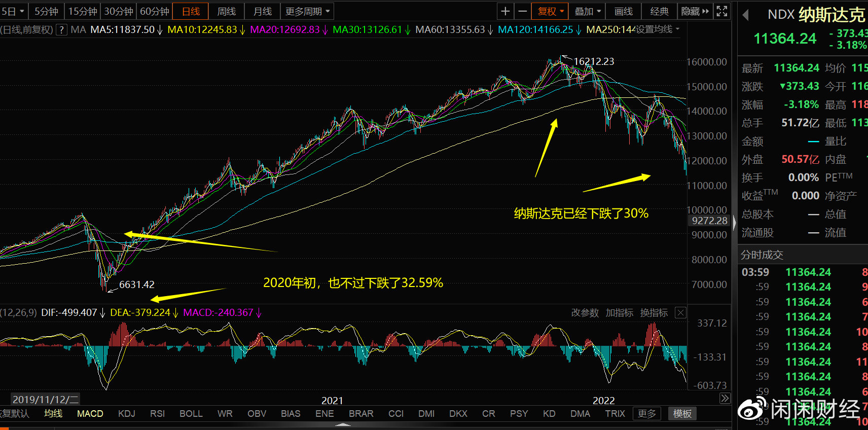This screenshot has width=868, height=430.
Task: Select the WR indicator
Action: click(225, 414)
